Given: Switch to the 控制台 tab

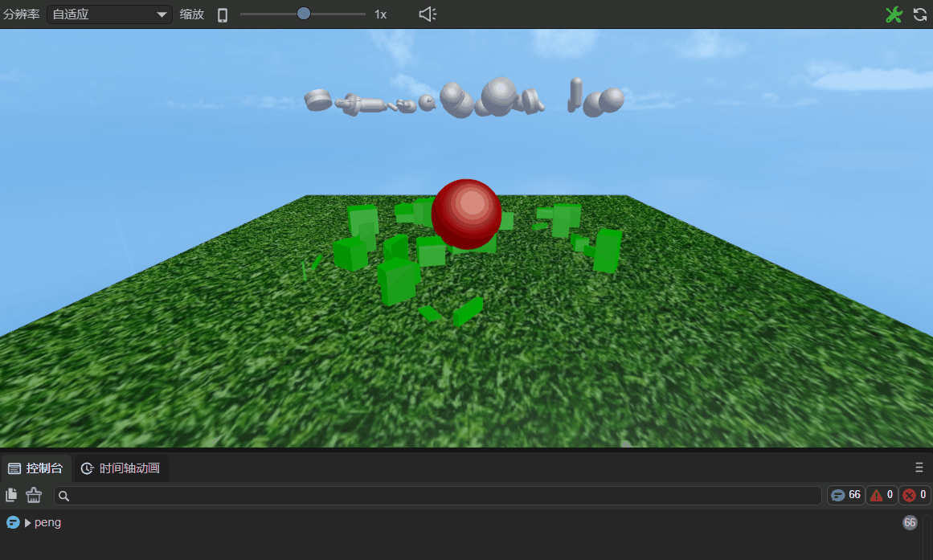Looking at the screenshot, I should pyautogui.click(x=35, y=468).
